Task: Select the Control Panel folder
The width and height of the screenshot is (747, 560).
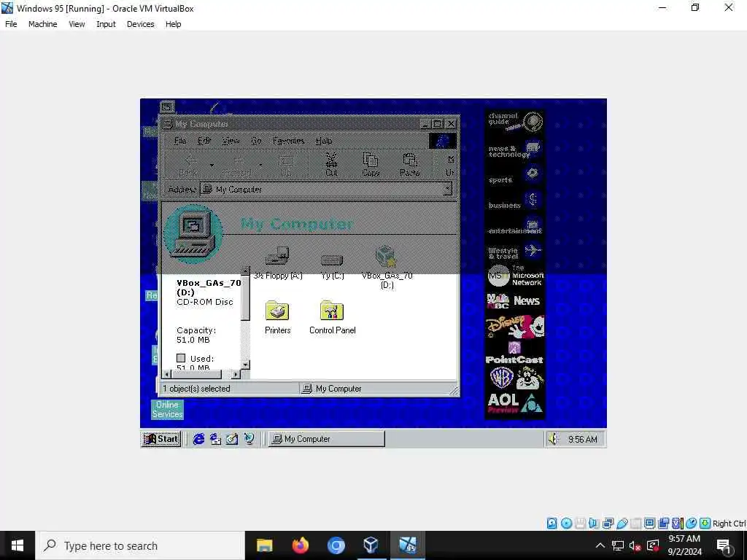Action: click(x=332, y=317)
